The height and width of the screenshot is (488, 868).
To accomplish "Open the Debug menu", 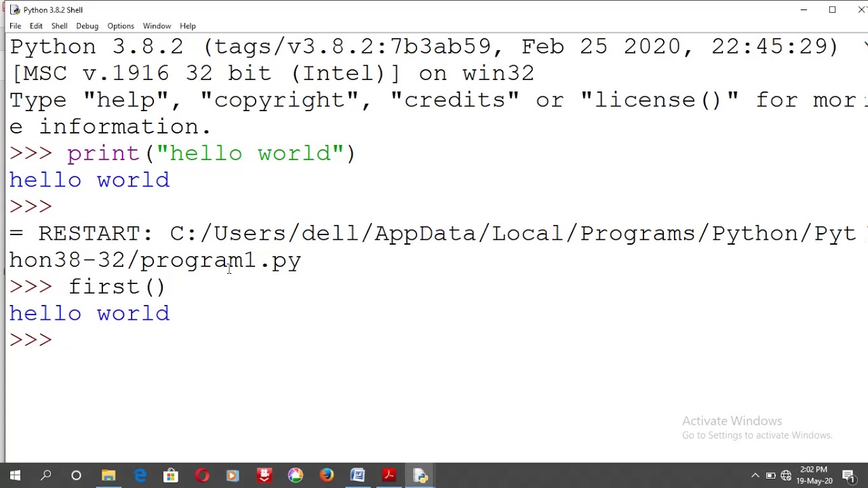I will 87,26.
